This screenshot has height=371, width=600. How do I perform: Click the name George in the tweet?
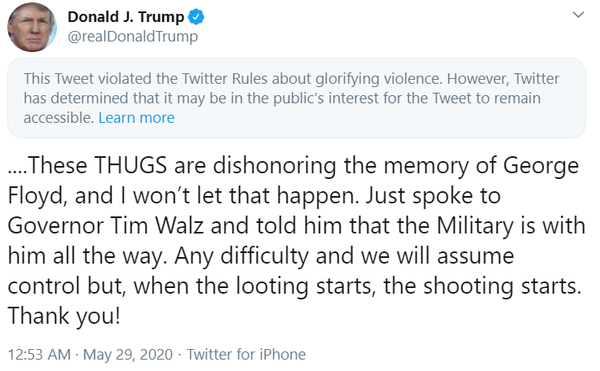coord(541,168)
